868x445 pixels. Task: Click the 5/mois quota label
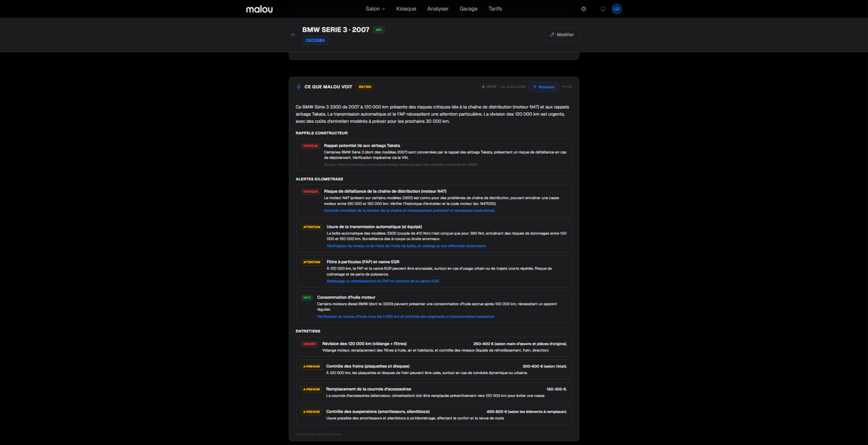(567, 87)
